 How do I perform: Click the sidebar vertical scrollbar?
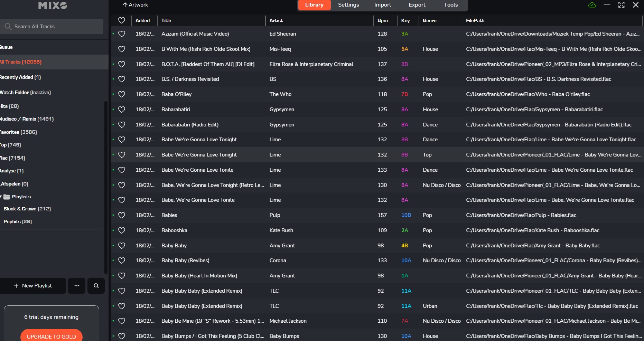(x=106, y=188)
